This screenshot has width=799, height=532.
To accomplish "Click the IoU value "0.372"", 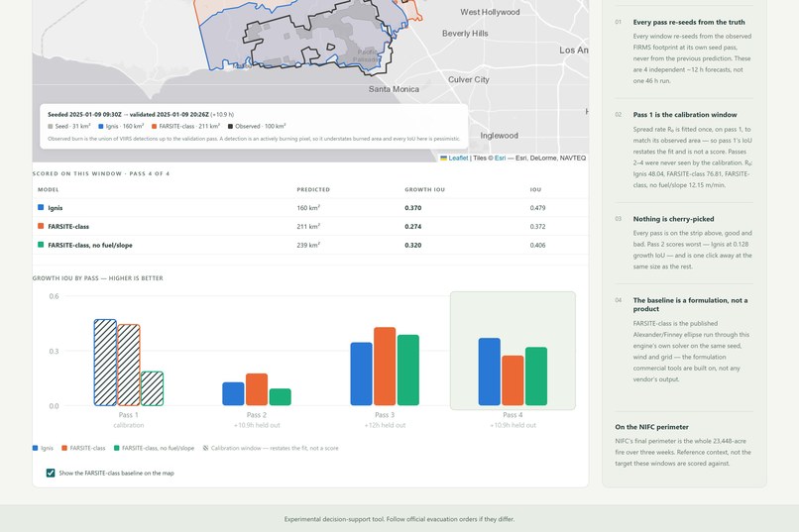I will point(537,227).
